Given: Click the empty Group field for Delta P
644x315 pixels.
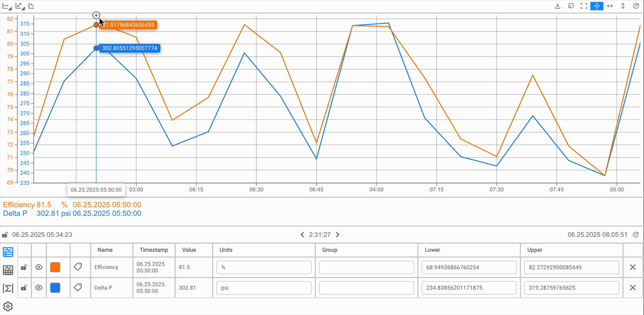Looking at the screenshot, I should 366,288.
